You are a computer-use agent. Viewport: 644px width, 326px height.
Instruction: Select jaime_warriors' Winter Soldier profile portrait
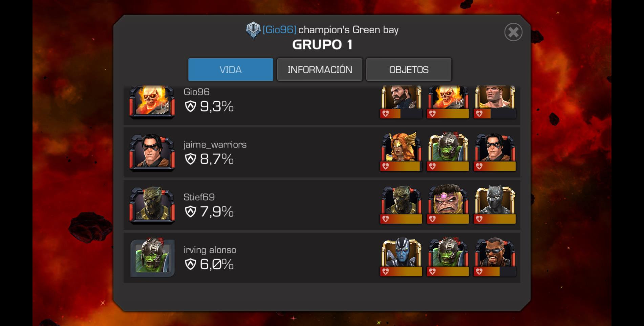point(152,152)
